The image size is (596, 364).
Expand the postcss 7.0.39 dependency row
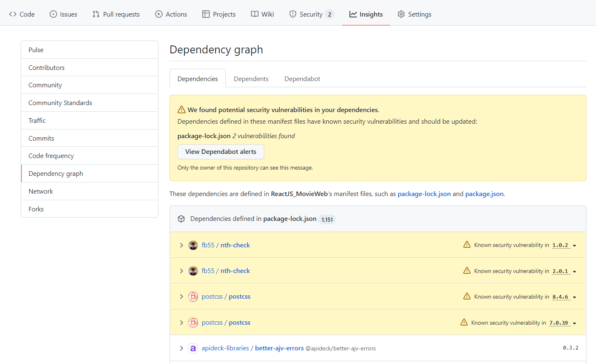(181, 323)
